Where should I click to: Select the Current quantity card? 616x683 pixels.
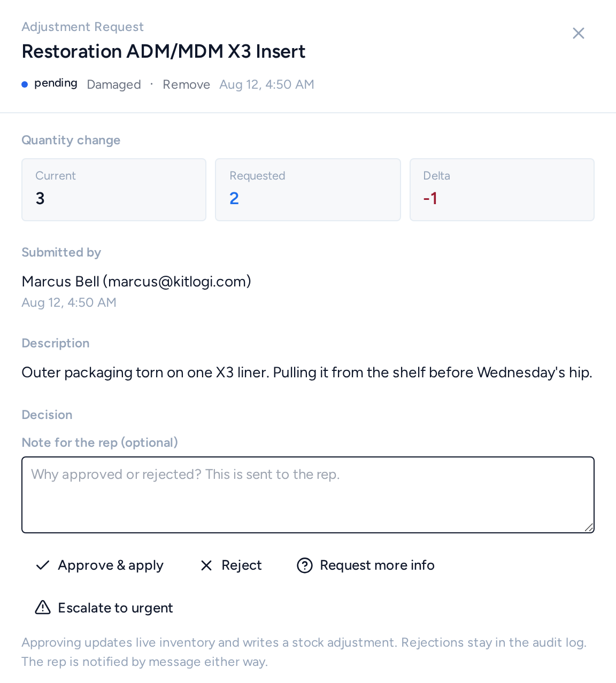(114, 190)
